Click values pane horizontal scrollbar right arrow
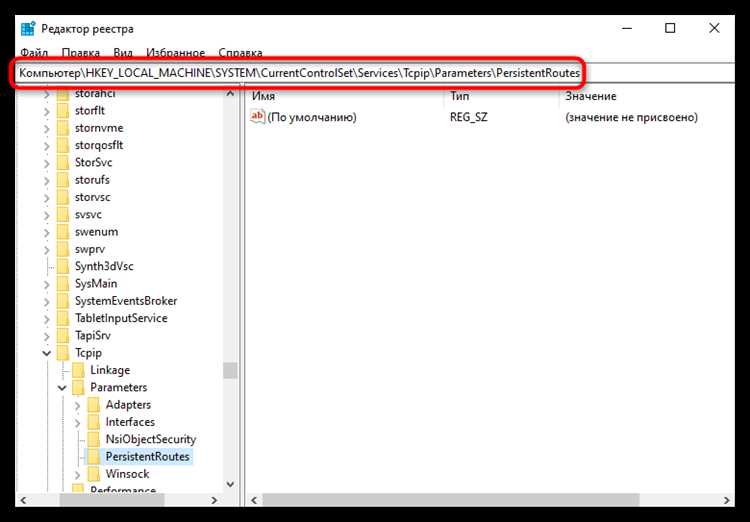The height and width of the screenshot is (522, 750). [727, 500]
